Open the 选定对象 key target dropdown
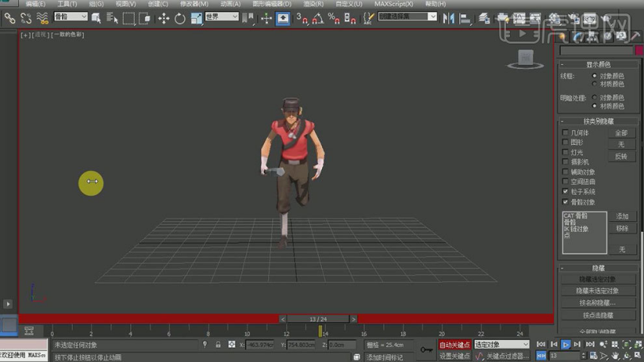 501,345
